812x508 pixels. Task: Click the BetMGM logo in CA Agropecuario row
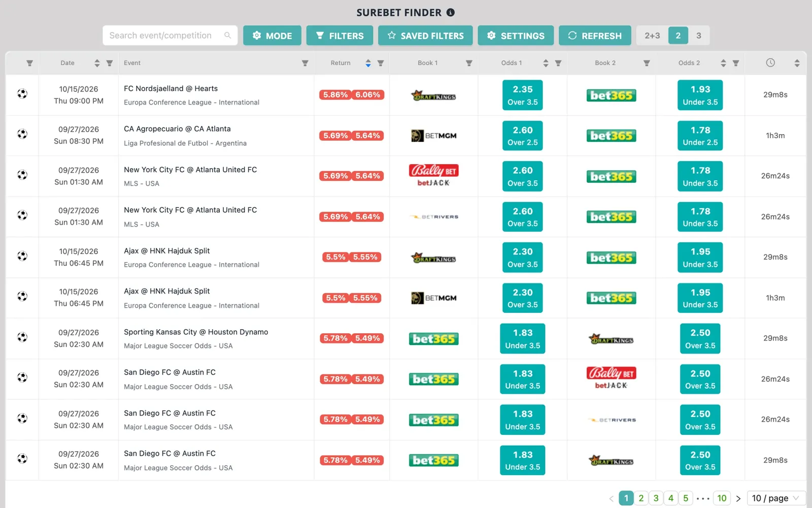(433, 136)
